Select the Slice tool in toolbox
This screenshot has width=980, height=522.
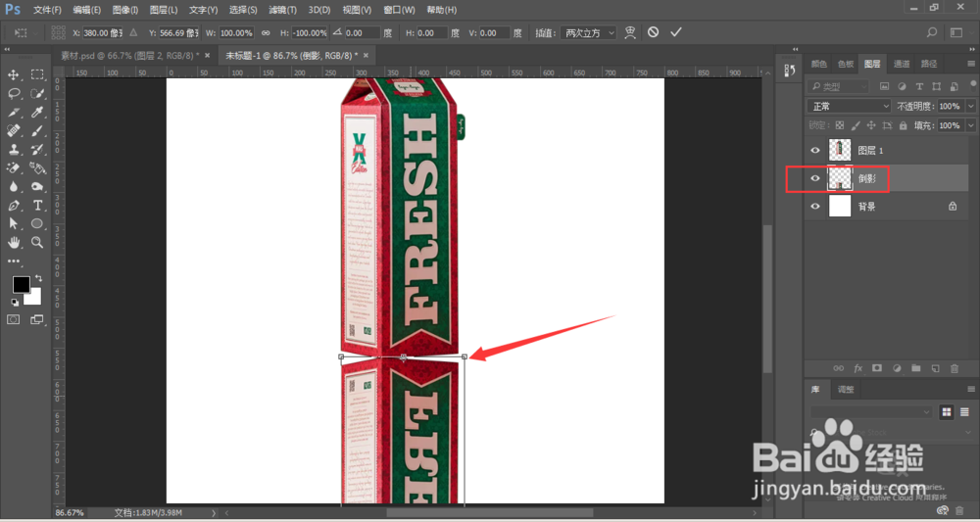pyautogui.click(x=13, y=113)
